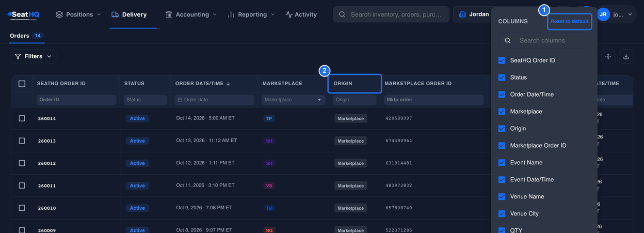Click Active status badge for order 260014

click(x=137, y=118)
